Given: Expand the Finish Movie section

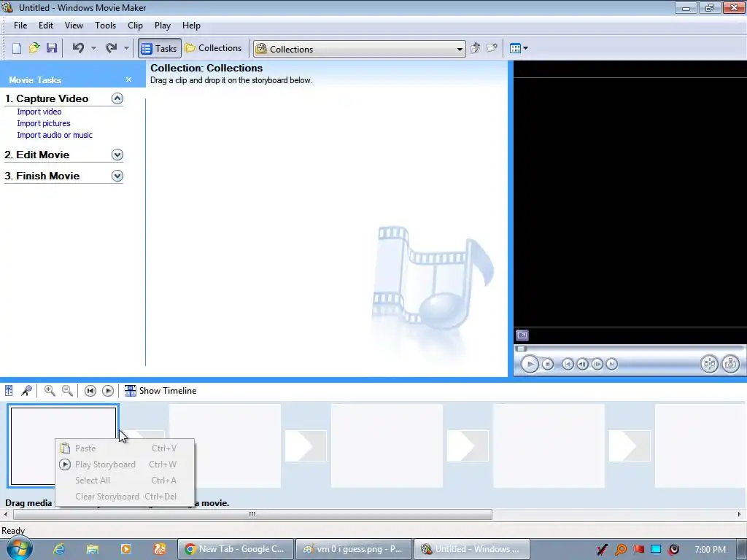Looking at the screenshot, I should [x=117, y=176].
